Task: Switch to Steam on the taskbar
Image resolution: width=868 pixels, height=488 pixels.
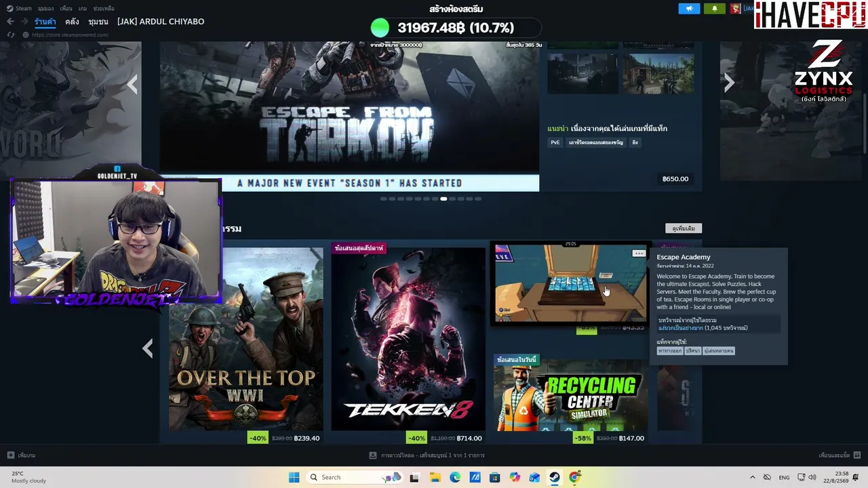Action: tap(555, 477)
